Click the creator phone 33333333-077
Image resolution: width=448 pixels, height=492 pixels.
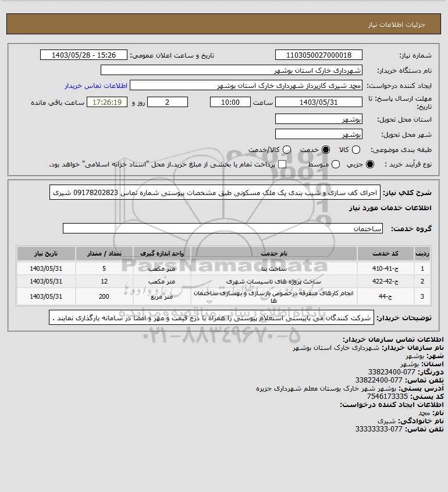(379, 429)
